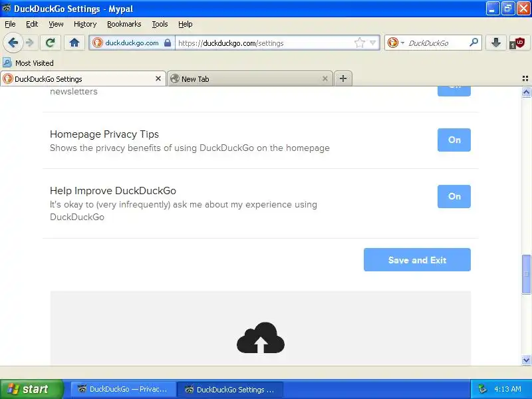Bookmark this page with the star icon
Screen dimensions: 532x399
click(x=360, y=43)
